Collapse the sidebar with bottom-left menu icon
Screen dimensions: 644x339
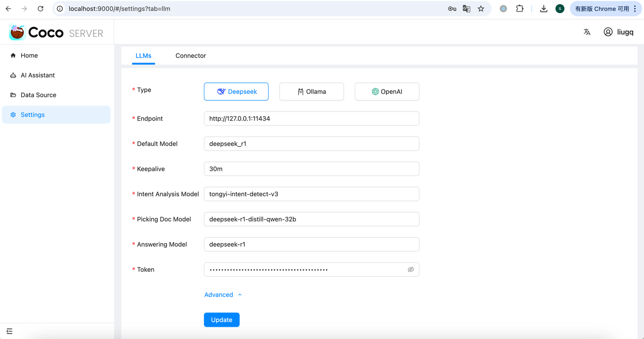click(x=9, y=331)
